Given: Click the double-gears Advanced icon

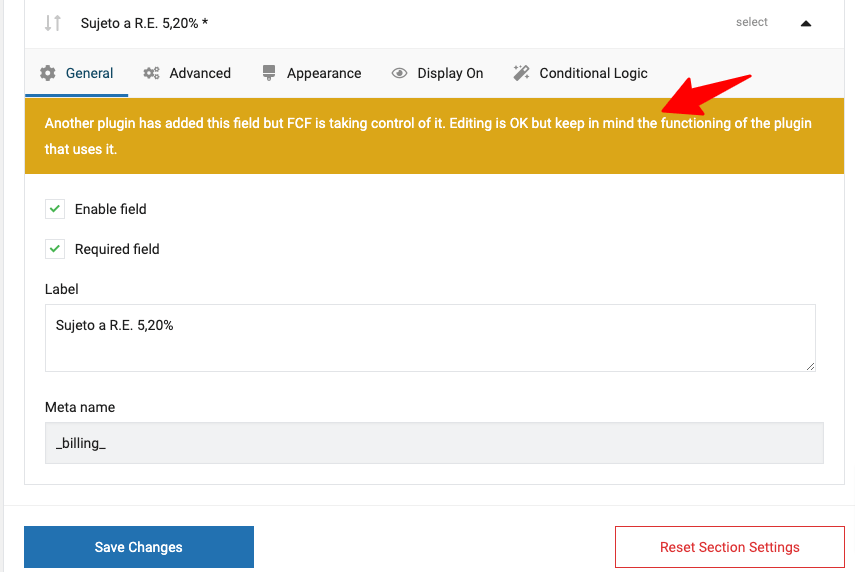Looking at the screenshot, I should [151, 73].
